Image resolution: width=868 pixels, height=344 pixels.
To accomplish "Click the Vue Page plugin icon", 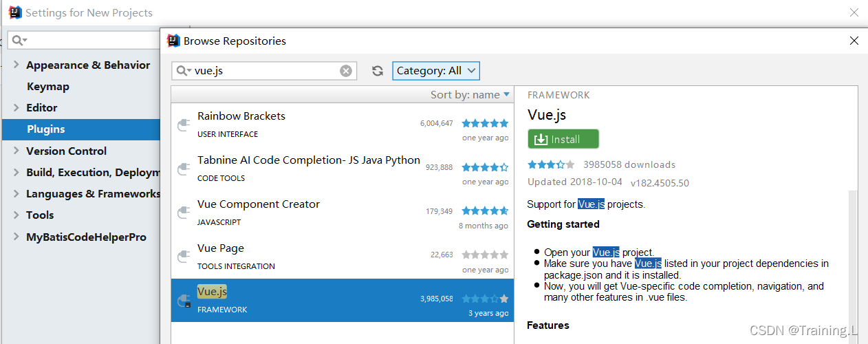I will click(184, 257).
